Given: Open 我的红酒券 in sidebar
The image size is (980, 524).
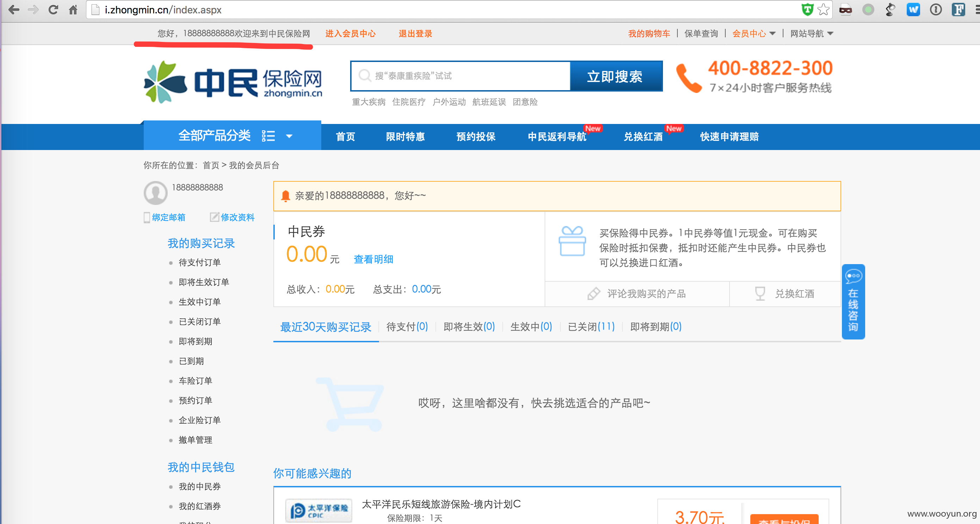Looking at the screenshot, I should (x=200, y=506).
